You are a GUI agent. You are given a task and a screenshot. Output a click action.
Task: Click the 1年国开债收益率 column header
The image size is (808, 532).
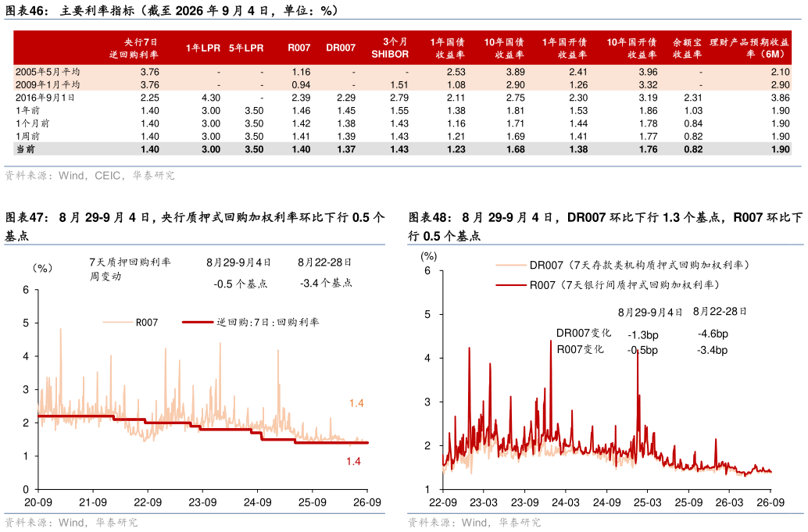pos(565,48)
